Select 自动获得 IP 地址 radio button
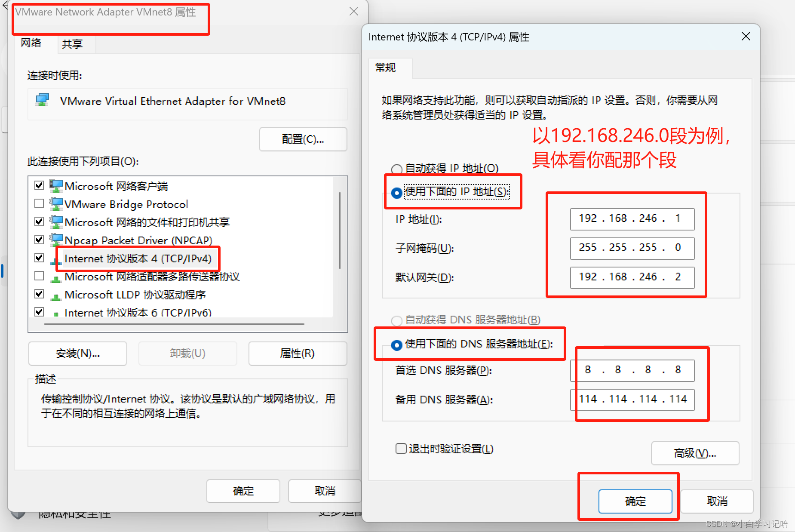 click(397, 169)
